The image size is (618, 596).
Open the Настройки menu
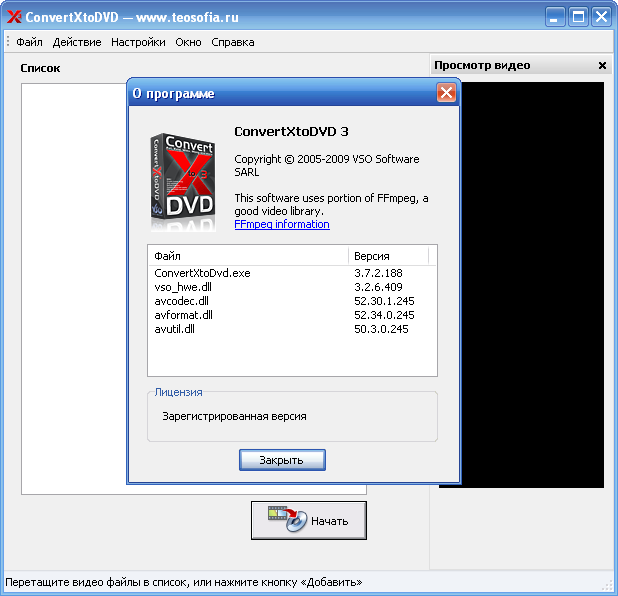[x=138, y=42]
